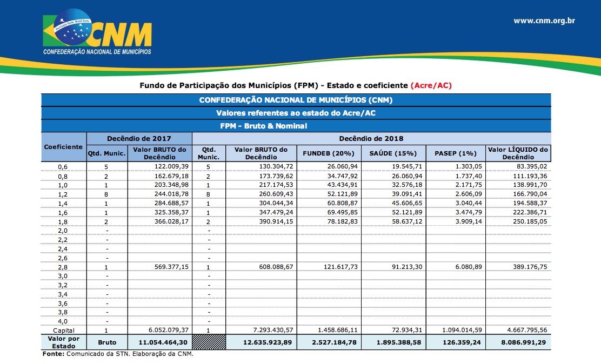
Task: Click the SAÚDE (15%) column header
Action: [393, 153]
